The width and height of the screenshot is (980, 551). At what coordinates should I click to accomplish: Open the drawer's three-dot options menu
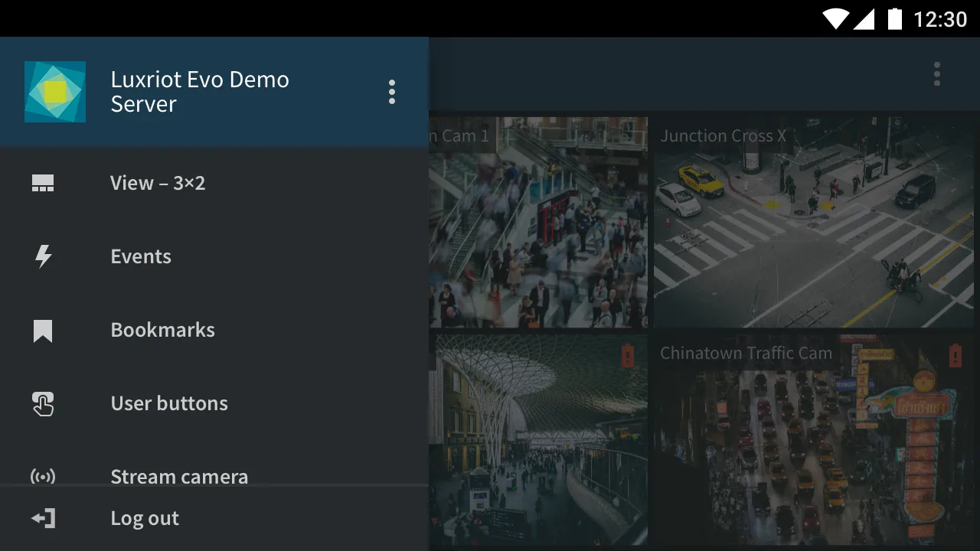pyautogui.click(x=391, y=92)
